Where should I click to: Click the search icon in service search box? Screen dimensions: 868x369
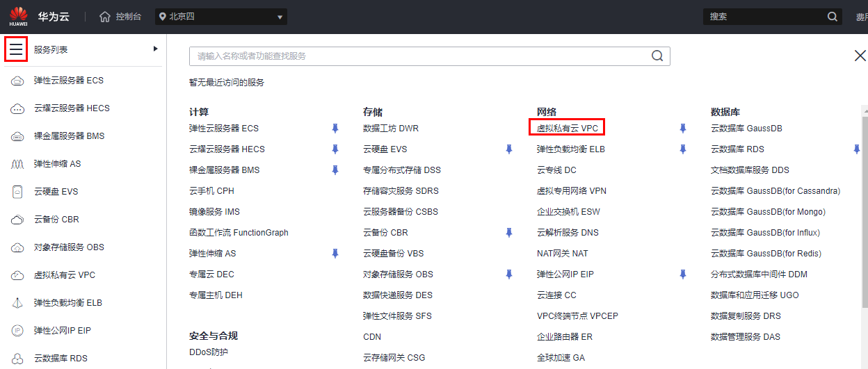coord(657,56)
